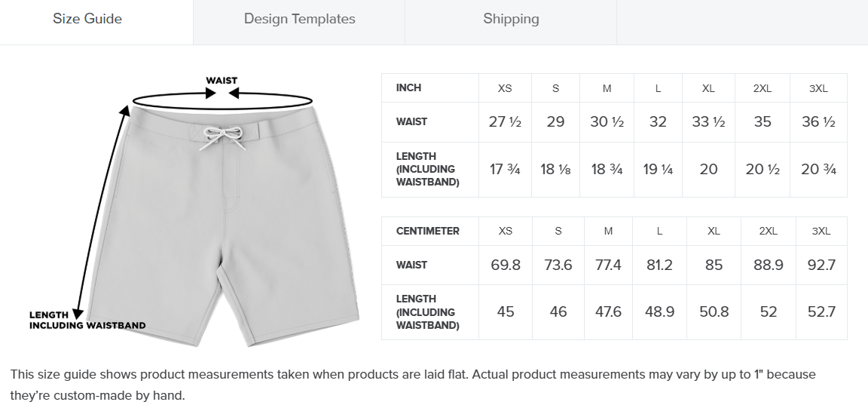The width and height of the screenshot is (868, 405).
Task: Click the 3XL column in inch table
Action: [818, 88]
